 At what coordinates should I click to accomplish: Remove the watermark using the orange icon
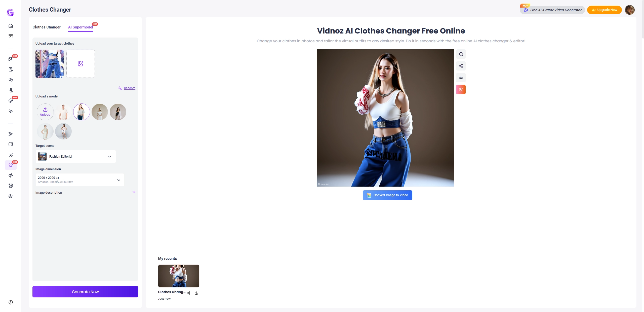click(x=461, y=89)
